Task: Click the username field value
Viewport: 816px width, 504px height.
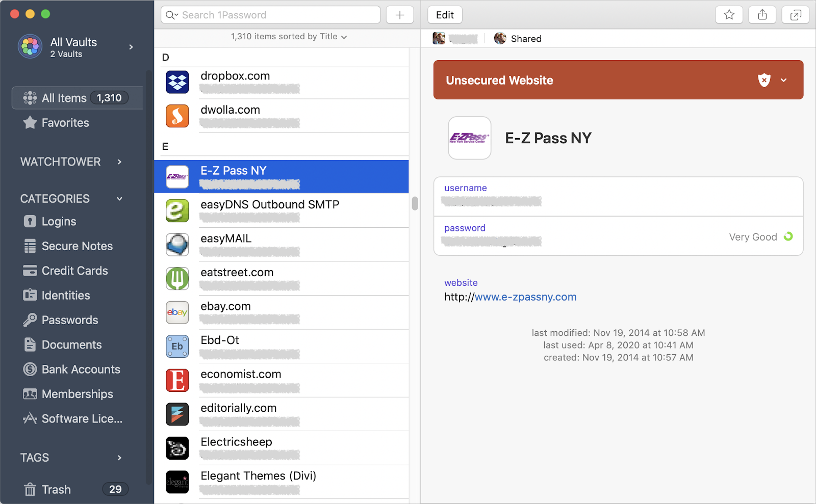Action: pos(492,201)
